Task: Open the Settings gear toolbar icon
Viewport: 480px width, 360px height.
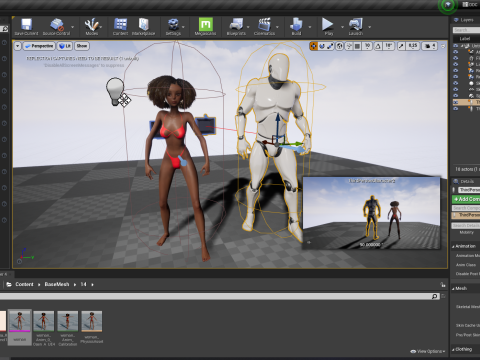Action: click(173, 27)
